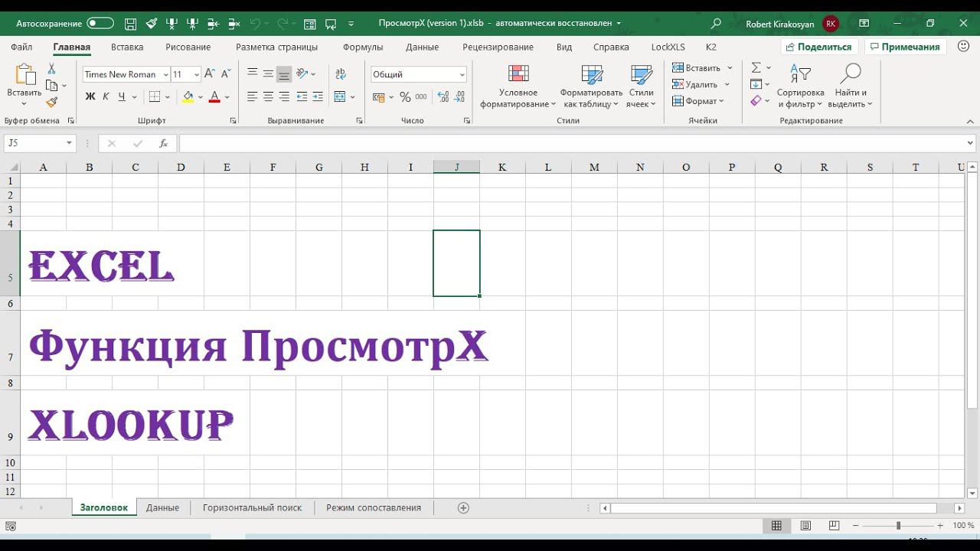Apply the yellow fill color bucket
980x551 pixels.
click(188, 96)
